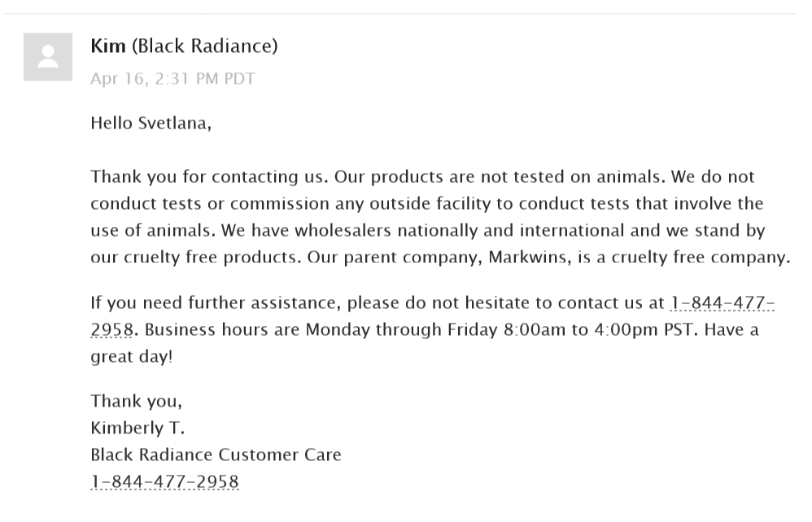This screenshot has height=522, width=812.
Task: Click the dotted separator line above the message
Action: (399, 14)
